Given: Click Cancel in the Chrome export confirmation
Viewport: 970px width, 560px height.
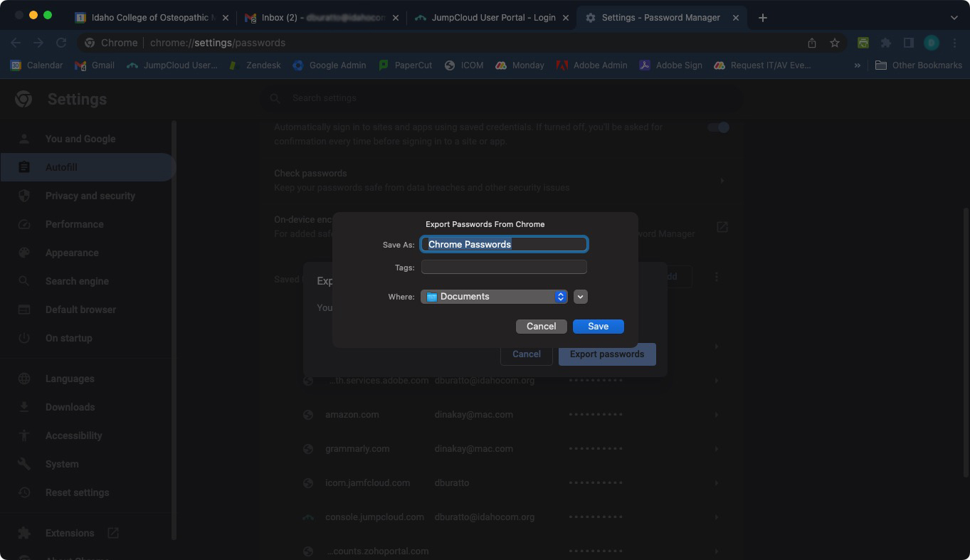Looking at the screenshot, I should pyautogui.click(x=527, y=354).
